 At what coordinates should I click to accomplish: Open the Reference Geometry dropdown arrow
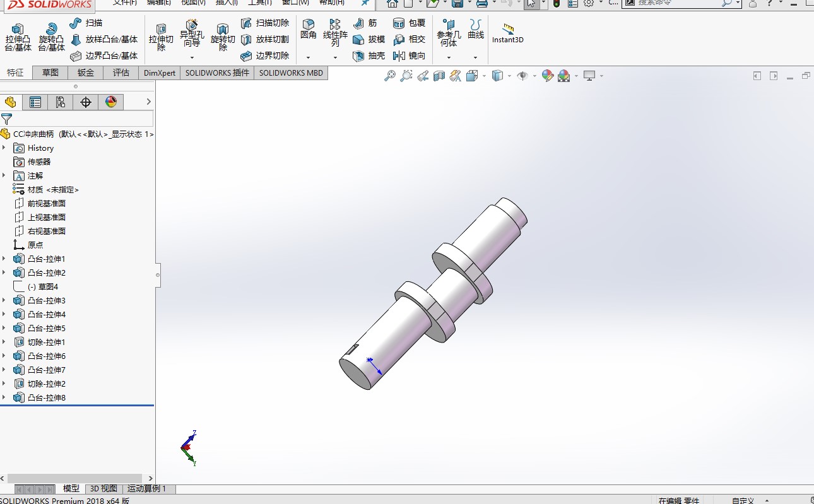pyautogui.click(x=449, y=57)
